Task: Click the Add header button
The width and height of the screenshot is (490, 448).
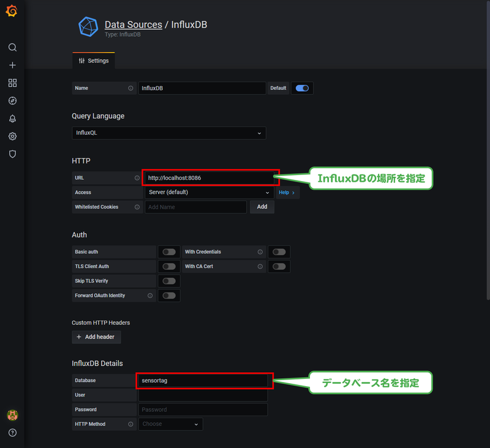Action: coord(96,337)
